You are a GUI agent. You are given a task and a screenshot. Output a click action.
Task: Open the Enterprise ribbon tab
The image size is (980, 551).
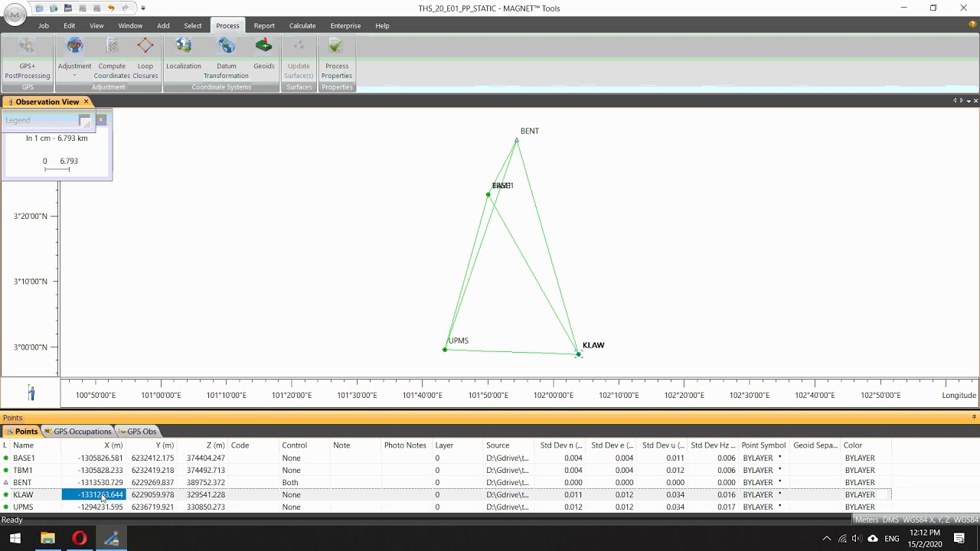click(x=345, y=25)
